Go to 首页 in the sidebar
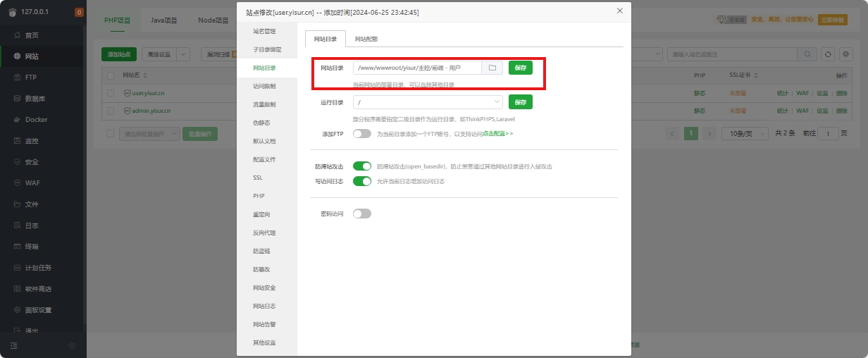The image size is (868, 358). coord(32,35)
